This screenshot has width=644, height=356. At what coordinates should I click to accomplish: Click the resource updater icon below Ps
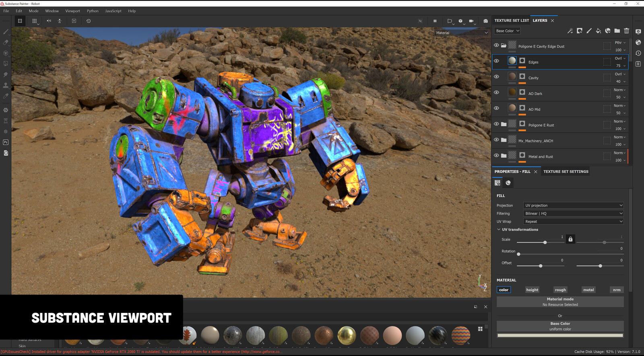click(6, 153)
